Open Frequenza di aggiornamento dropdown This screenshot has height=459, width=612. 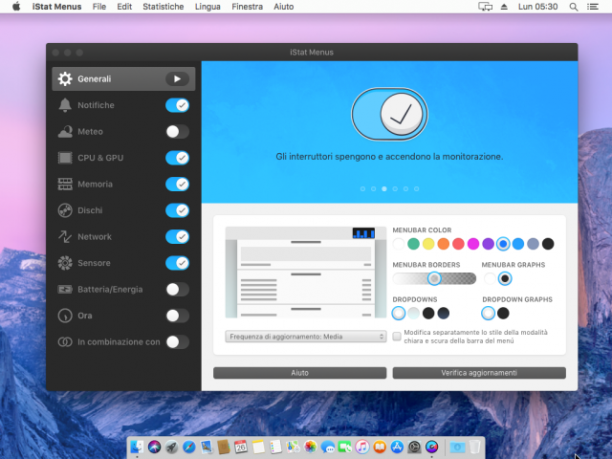306,336
